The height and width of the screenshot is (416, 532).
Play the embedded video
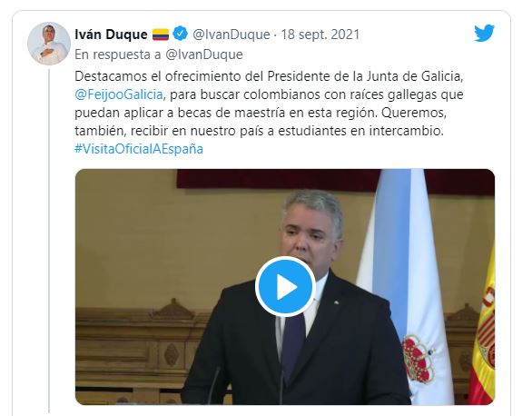(x=285, y=287)
